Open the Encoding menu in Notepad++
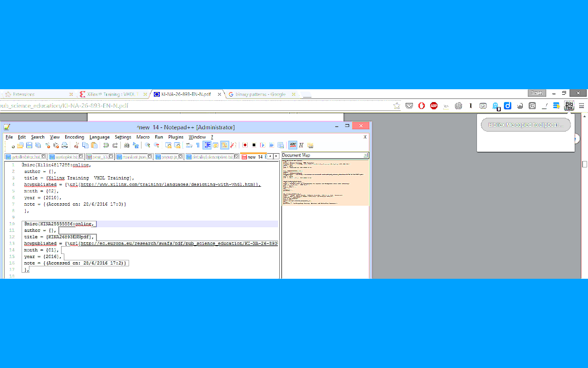Screen dimensions: 588x368 74,137
